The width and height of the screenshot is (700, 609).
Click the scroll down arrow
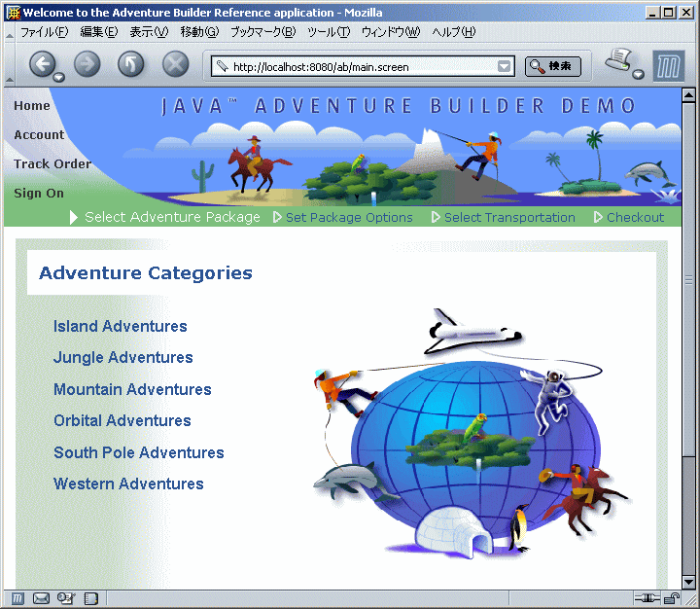point(689,582)
